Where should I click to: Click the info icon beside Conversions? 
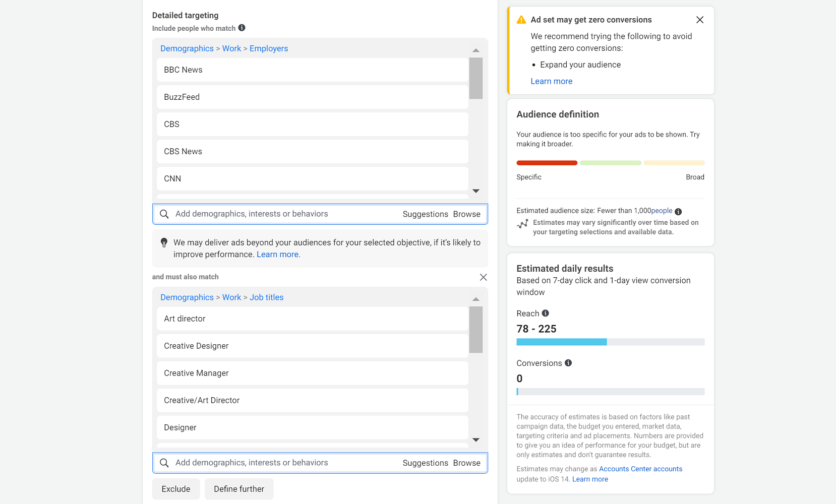[x=568, y=363]
